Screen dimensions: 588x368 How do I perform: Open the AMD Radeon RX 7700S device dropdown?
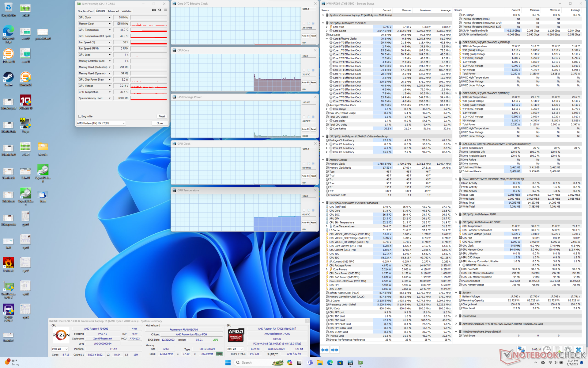click(x=124, y=123)
